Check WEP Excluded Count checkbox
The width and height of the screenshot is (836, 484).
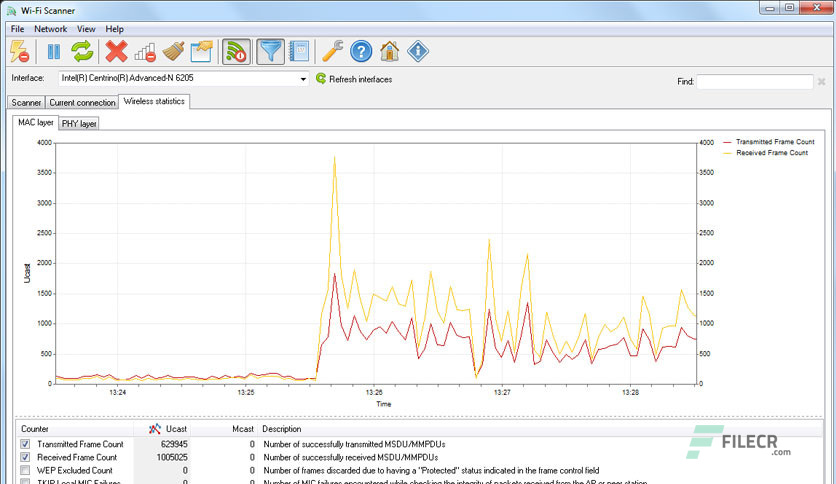[25, 470]
